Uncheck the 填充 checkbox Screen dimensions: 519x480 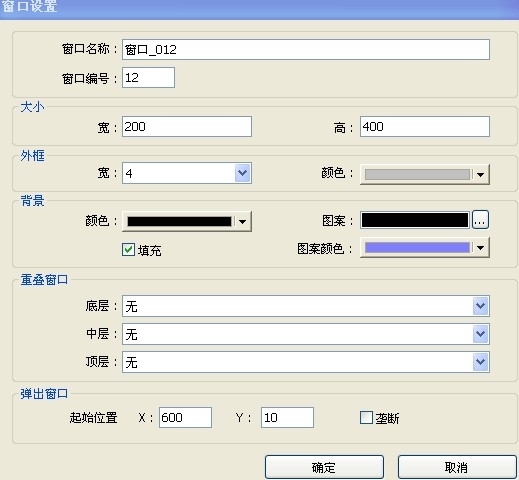128,249
